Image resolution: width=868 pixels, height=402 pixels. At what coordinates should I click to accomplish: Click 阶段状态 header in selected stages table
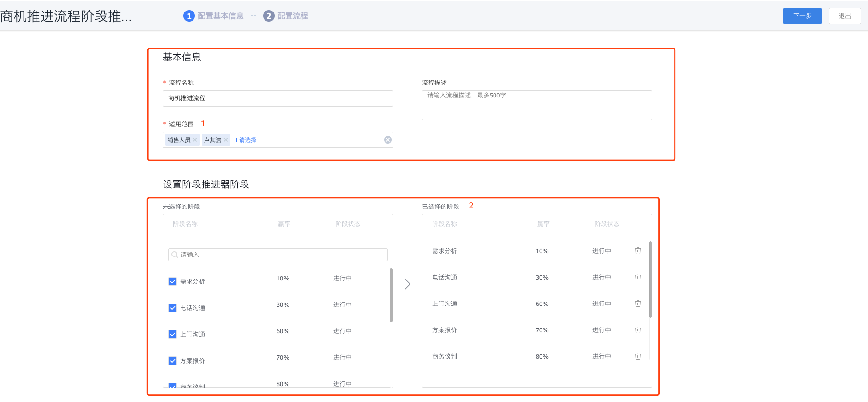pos(607,224)
